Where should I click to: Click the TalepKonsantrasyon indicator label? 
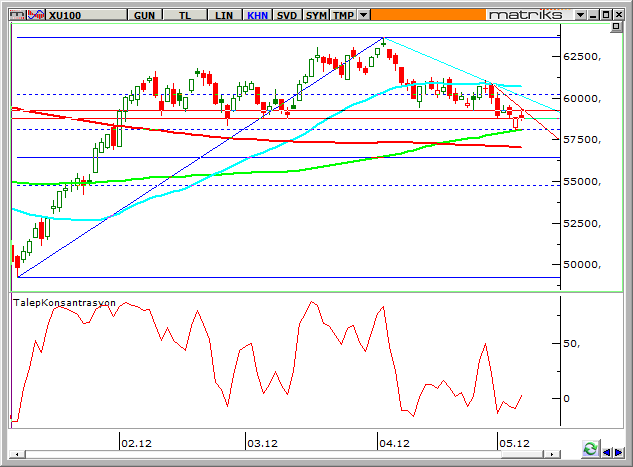[64, 303]
